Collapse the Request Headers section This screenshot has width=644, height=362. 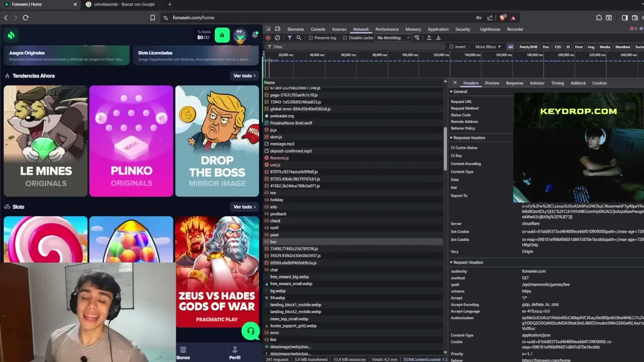coord(466,262)
